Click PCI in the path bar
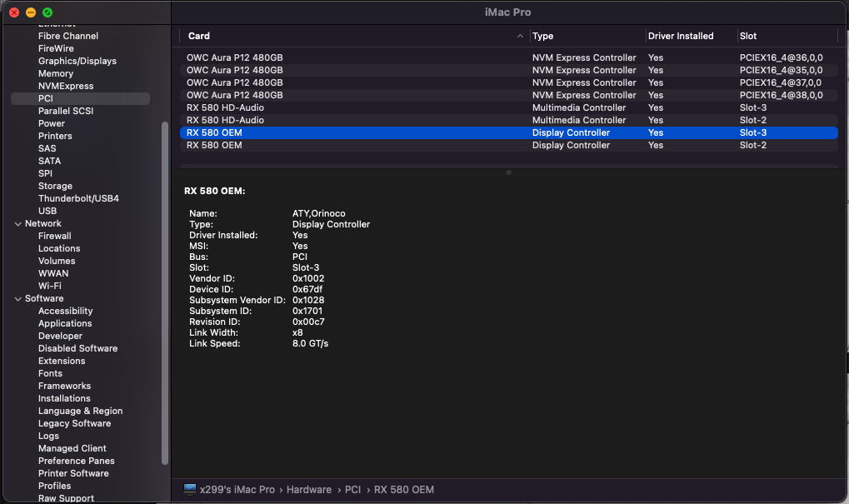 pyautogui.click(x=352, y=489)
